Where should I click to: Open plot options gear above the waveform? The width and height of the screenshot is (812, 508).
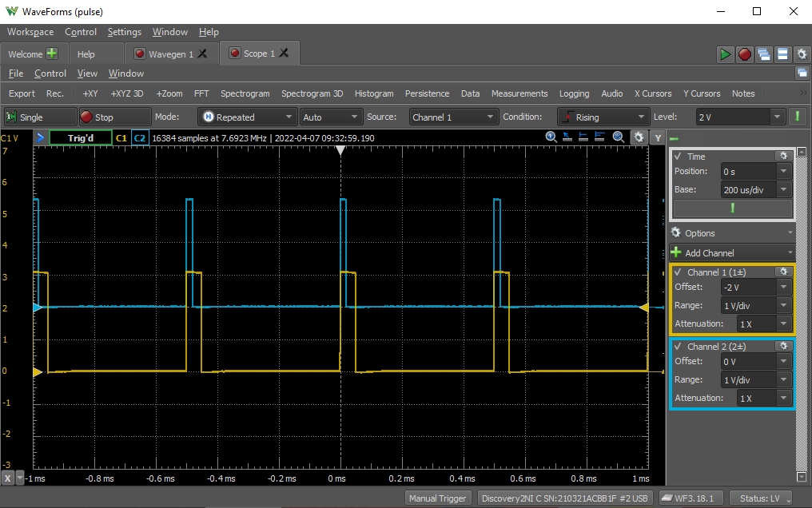639,137
